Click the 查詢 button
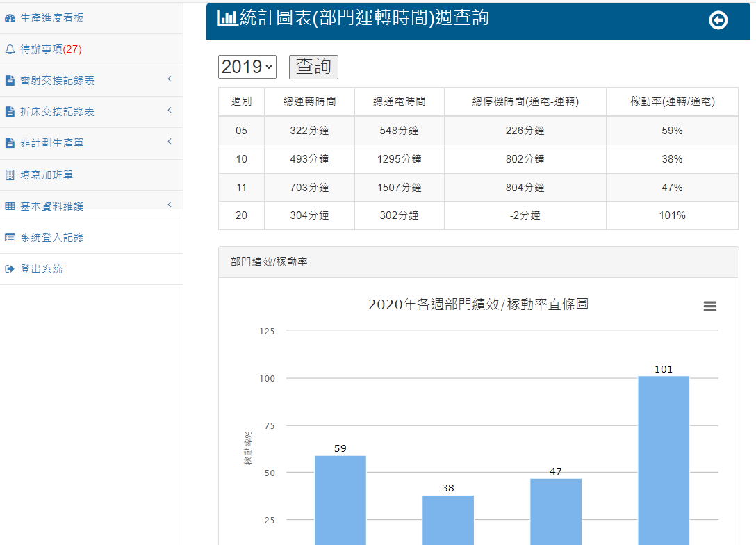Image resolution: width=756 pixels, height=545 pixels. pyautogui.click(x=313, y=67)
